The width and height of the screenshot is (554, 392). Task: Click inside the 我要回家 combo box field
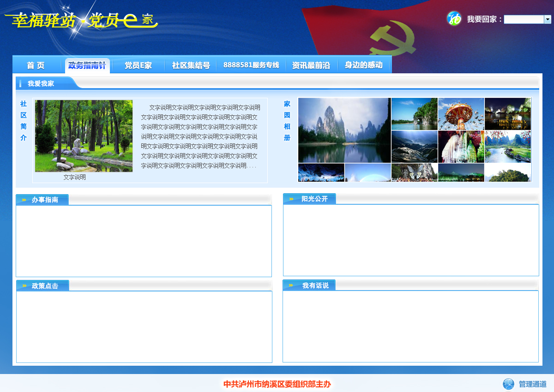pos(524,19)
